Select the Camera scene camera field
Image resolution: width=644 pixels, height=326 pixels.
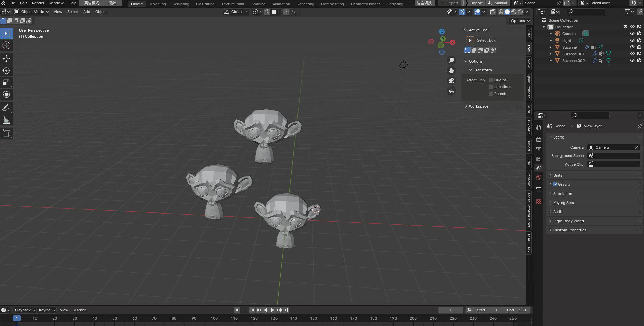(x=614, y=147)
